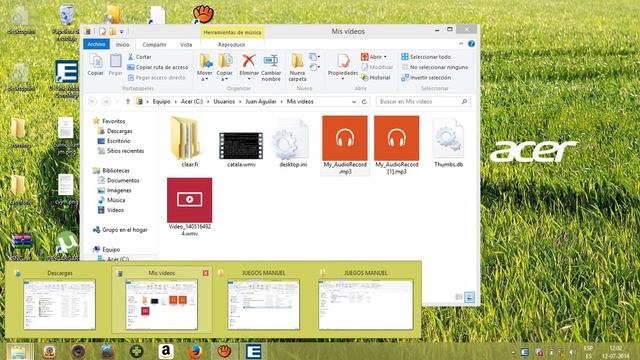Viewport: 640px width, 360px height.
Task: Click Equipo in the address breadcrumb
Action: point(161,102)
